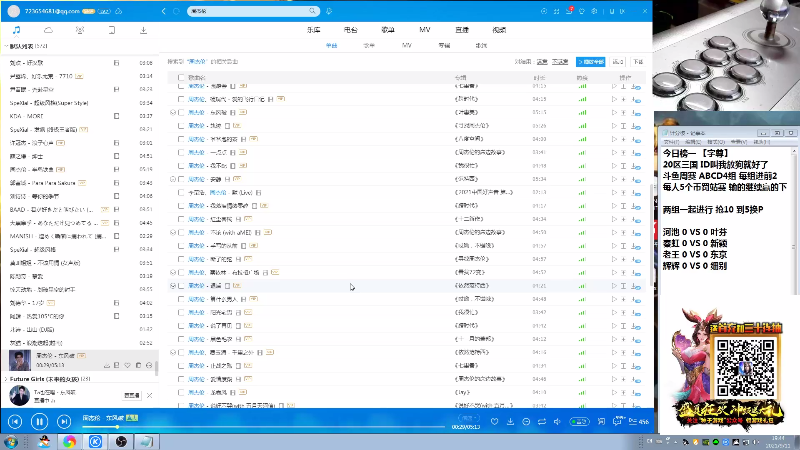800x450 pixels.
Task: Open the play queue showing 456
Action: [639, 421]
